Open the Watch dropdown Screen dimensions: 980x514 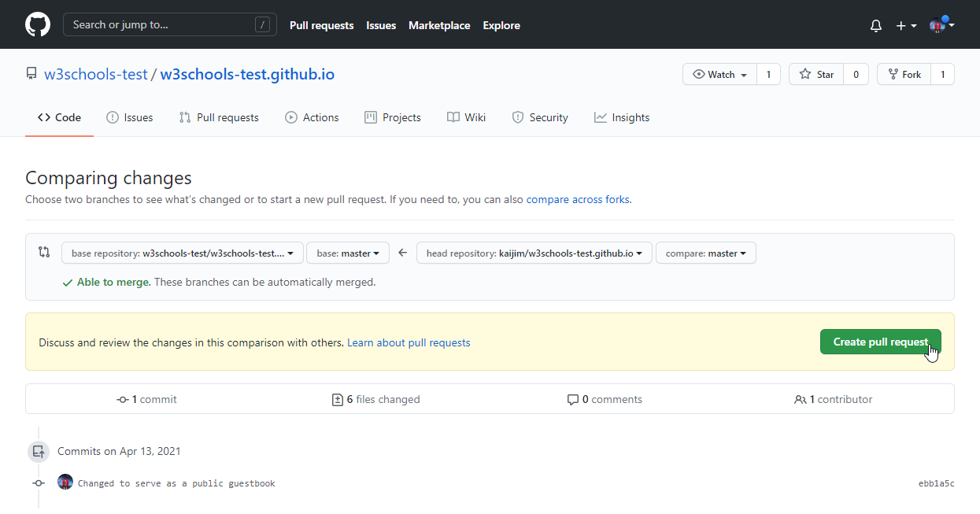pos(719,74)
